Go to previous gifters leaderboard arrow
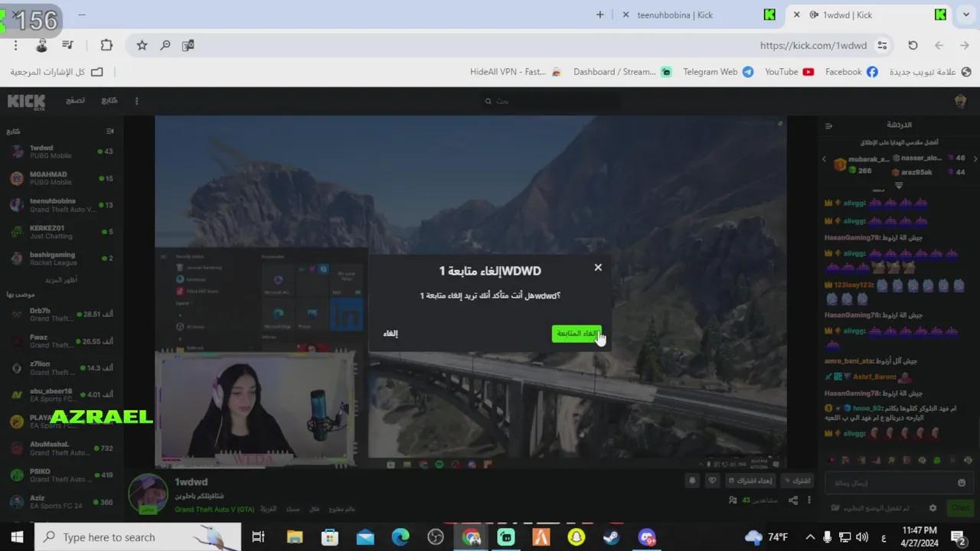This screenshot has width=980, height=551. point(824,160)
